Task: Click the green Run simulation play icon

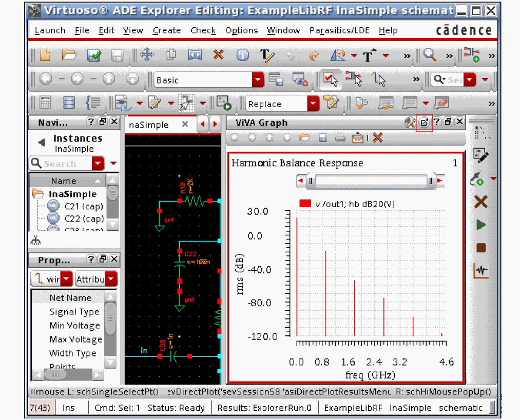Action: (480, 225)
